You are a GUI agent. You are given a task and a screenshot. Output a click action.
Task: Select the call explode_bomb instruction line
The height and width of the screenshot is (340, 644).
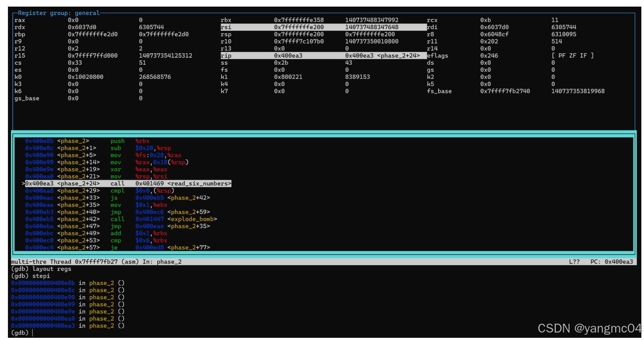[121, 219]
